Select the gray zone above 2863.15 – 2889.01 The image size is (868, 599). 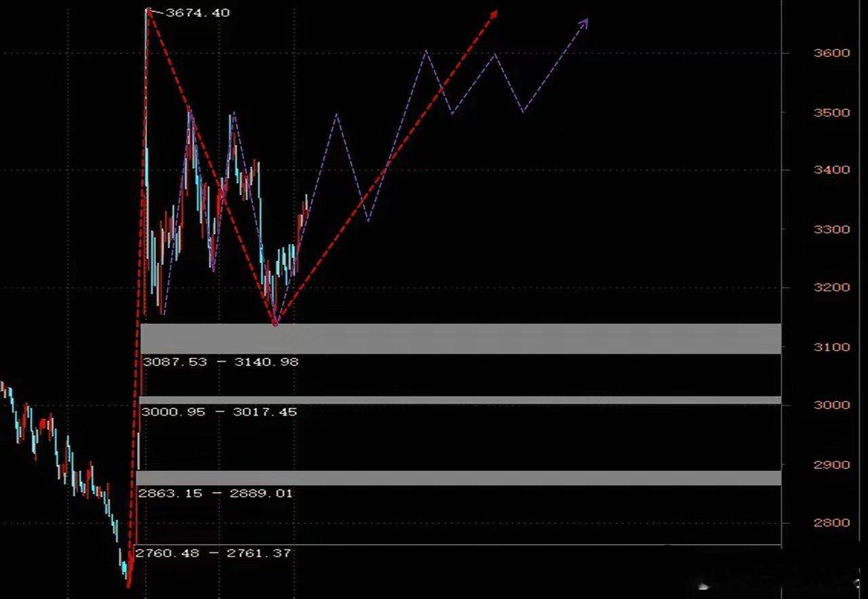(x=458, y=478)
